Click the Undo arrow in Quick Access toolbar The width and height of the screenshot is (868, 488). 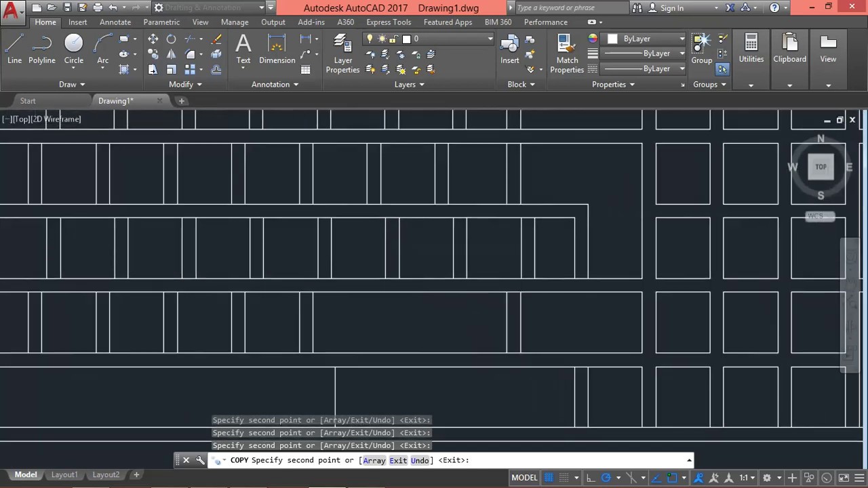click(113, 7)
